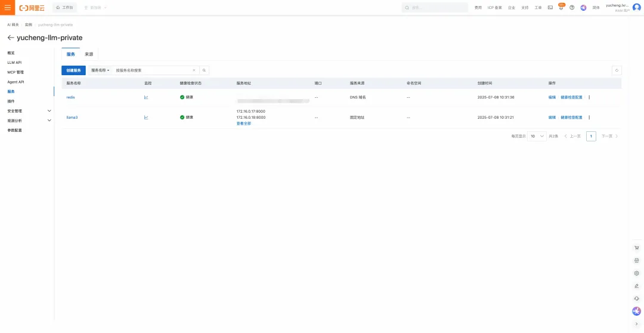Go to next page 下一页
Screen dimensions: 644x333
610,136
